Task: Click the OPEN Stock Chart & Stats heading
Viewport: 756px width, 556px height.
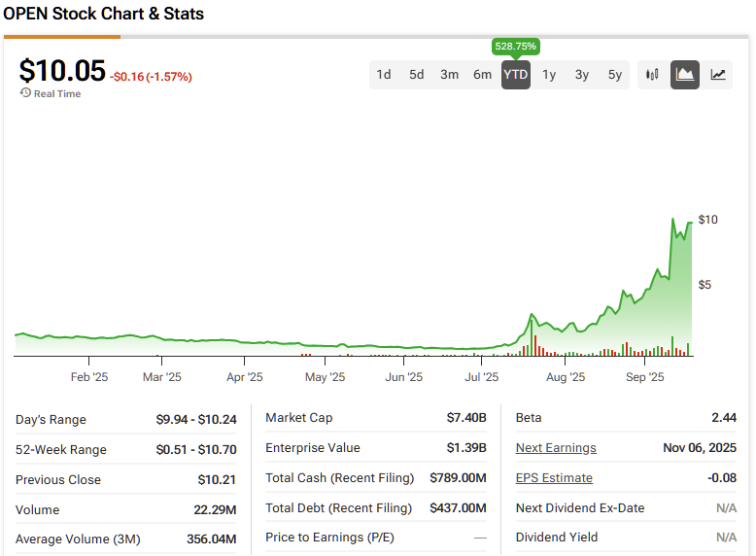Action: [x=104, y=15]
